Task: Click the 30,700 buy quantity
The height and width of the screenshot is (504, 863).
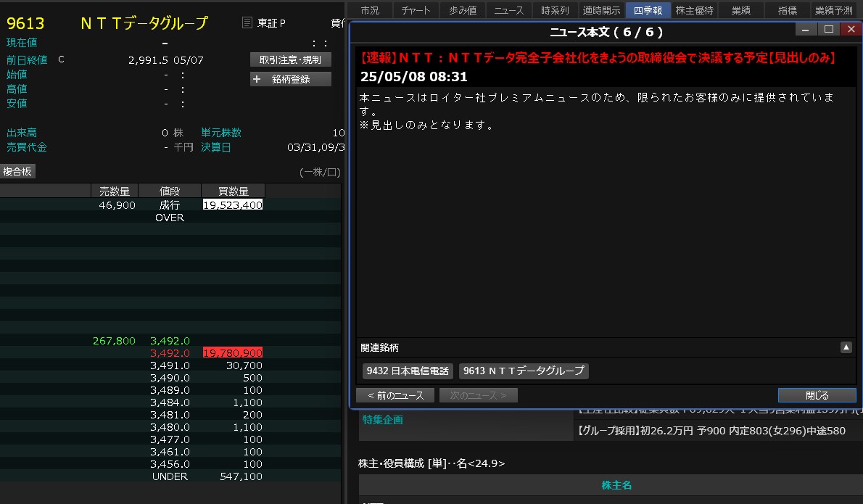Action: coord(244,365)
